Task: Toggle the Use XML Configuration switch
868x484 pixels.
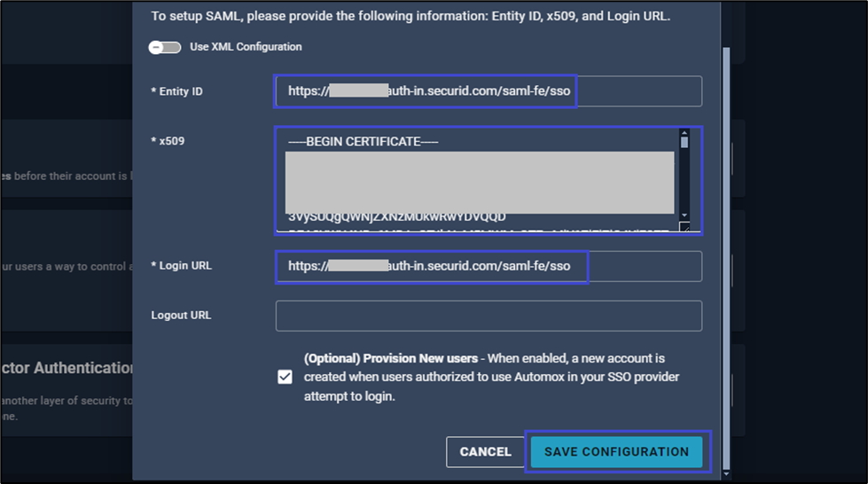Action: click(164, 47)
